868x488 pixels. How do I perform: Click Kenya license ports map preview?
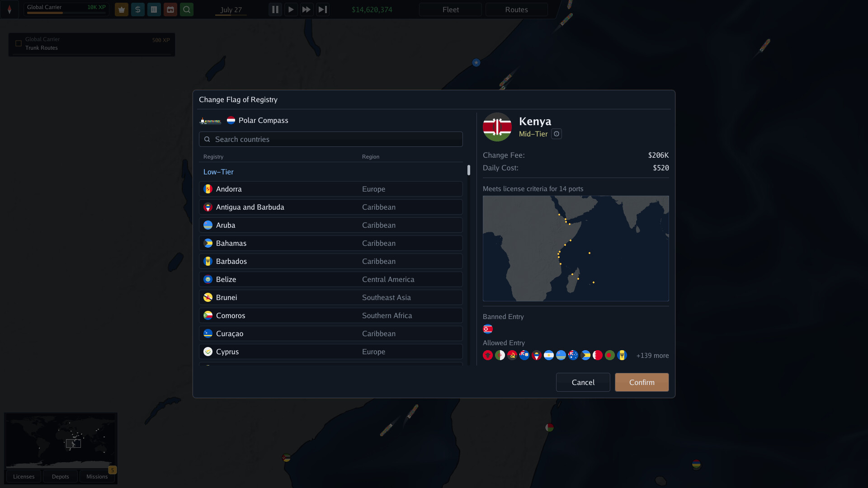tap(576, 249)
